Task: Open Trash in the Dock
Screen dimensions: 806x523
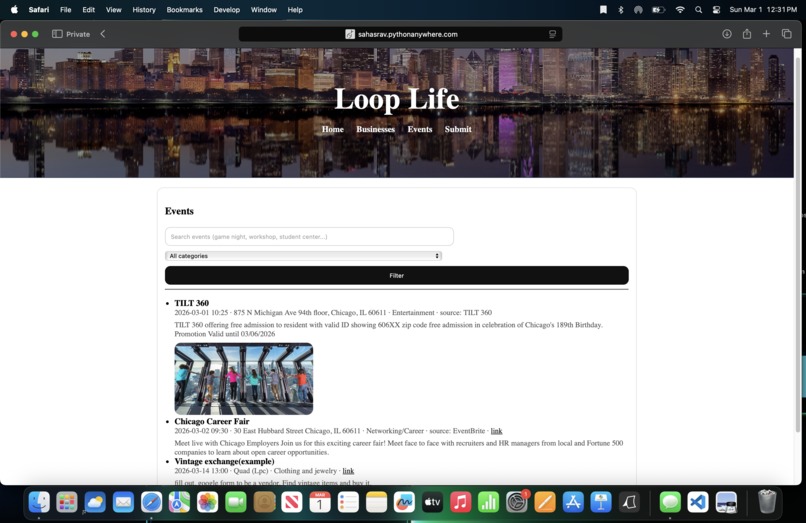Action: 767,502
